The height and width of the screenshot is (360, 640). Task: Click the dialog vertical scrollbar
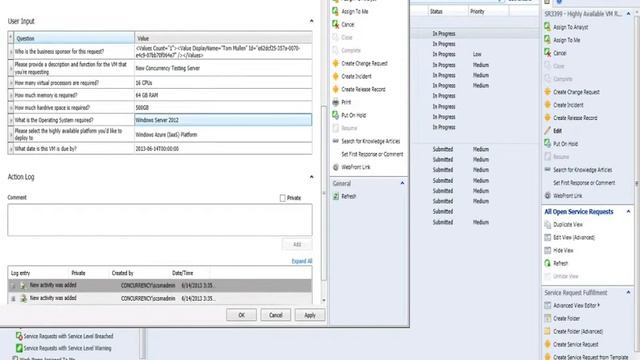[324, 193]
